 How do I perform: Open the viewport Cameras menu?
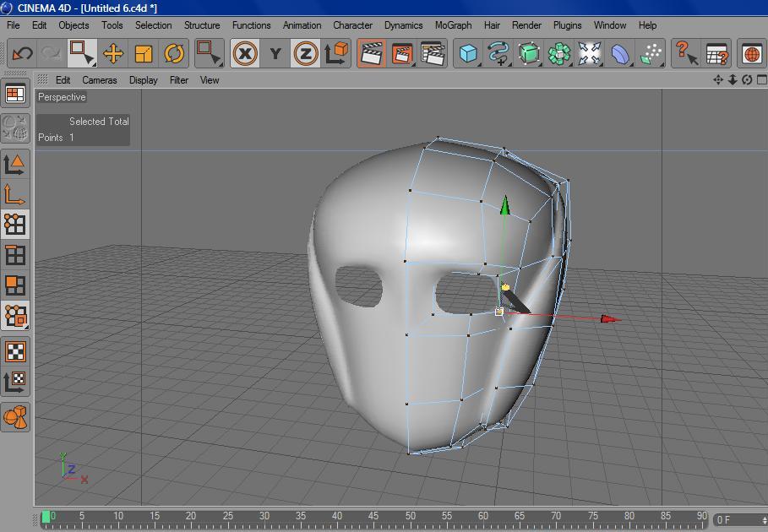click(100, 79)
